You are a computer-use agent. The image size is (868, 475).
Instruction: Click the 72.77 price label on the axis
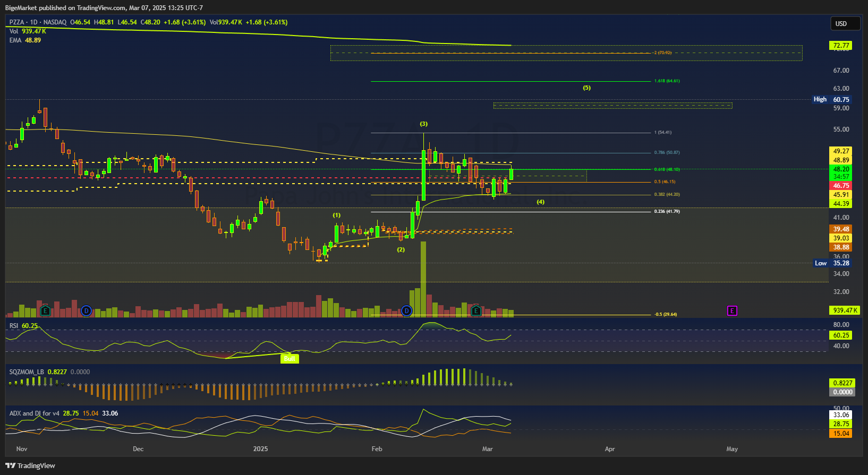[x=841, y=46]
